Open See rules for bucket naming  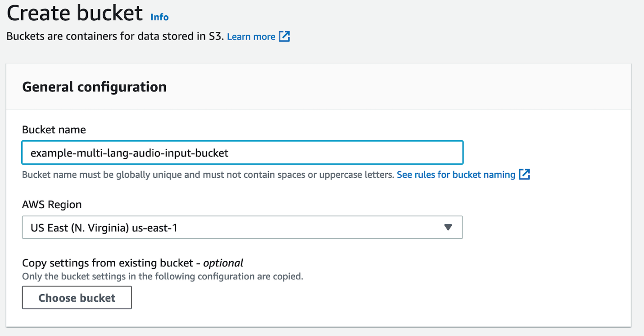pyautogui.click(x=456, y=175)
